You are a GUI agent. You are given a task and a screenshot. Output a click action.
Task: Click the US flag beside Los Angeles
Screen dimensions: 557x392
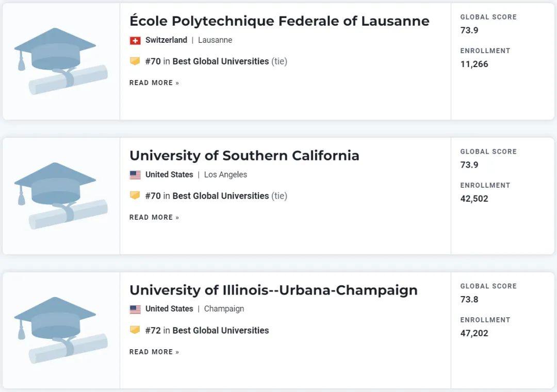point(135,175)
